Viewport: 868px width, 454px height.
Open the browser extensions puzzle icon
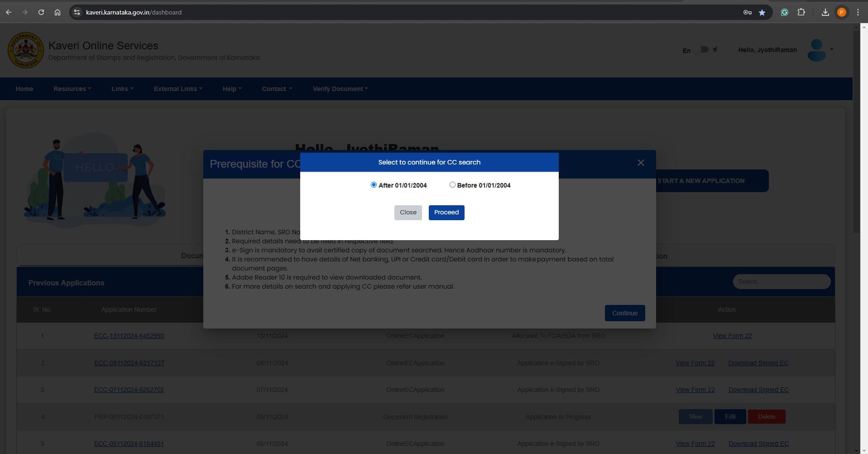(801, 12)
